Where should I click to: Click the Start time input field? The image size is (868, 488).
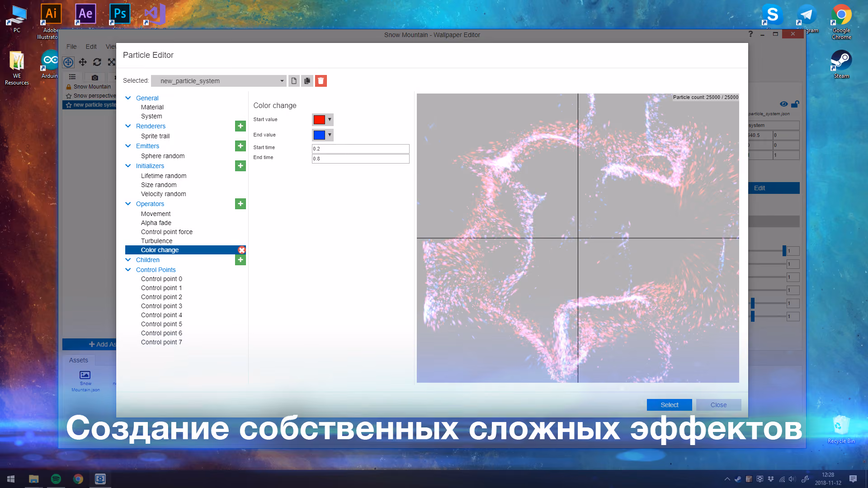click(361, 149)
